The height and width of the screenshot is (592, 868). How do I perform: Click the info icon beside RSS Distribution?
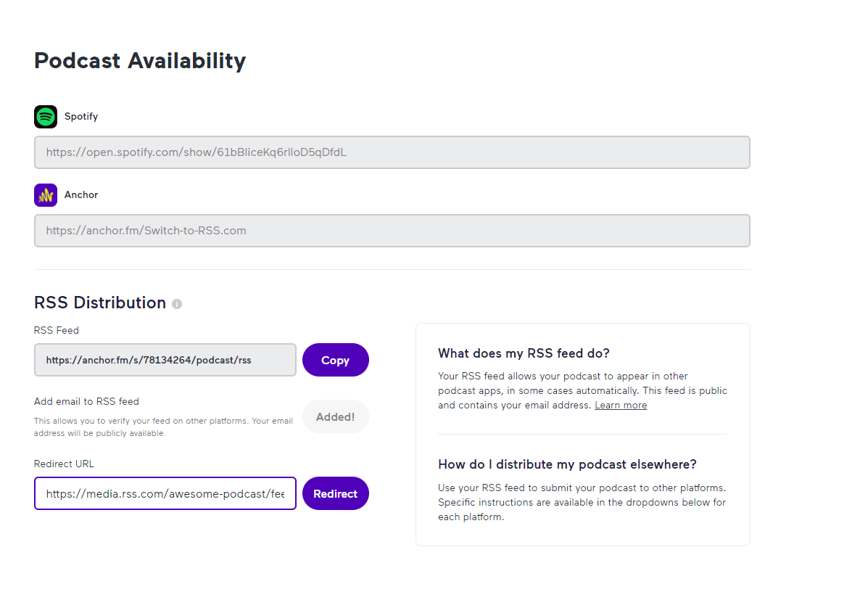[x=177, y=304]
